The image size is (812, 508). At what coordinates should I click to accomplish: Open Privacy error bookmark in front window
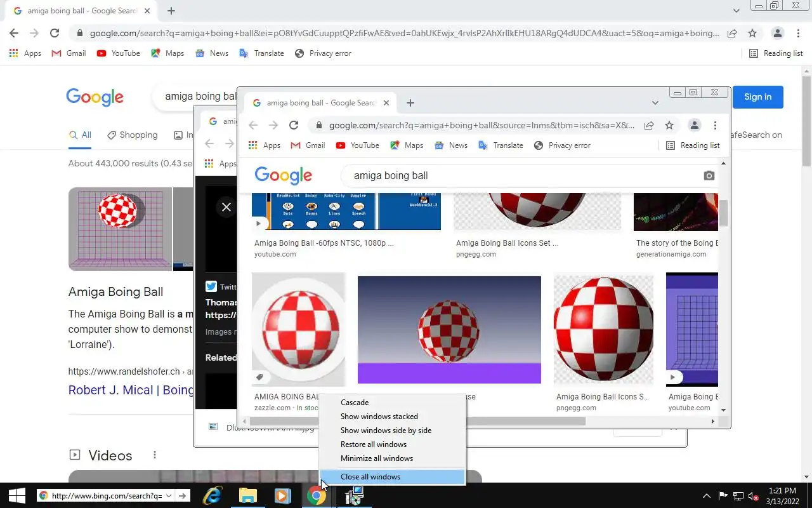pyautogui.click(x=563, y=145)
